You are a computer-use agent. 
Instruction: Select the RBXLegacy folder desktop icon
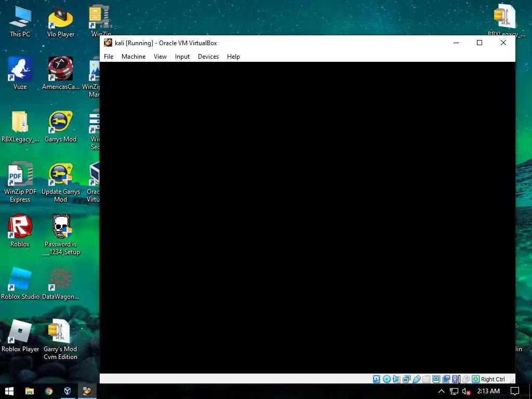click(20, 126)
